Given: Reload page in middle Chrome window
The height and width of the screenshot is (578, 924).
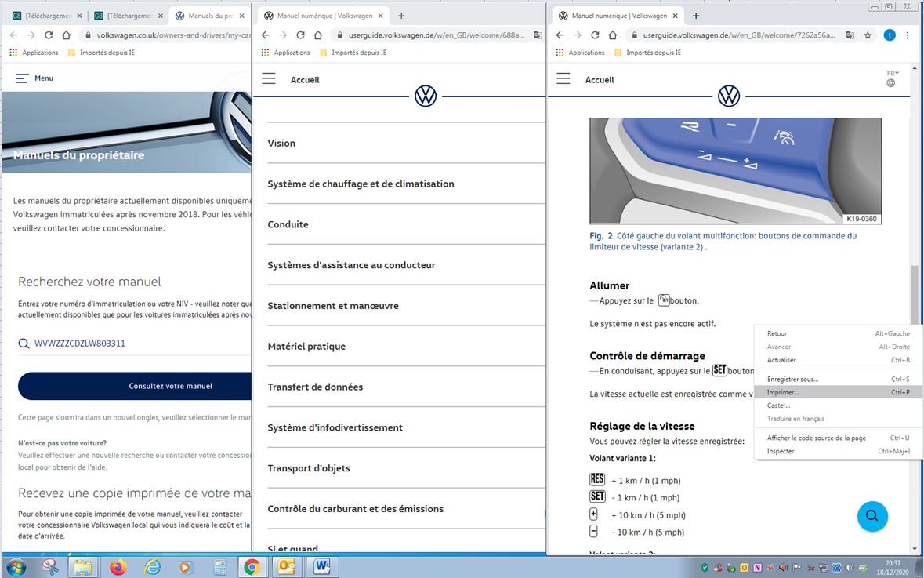Looking at the screenshot, I should click(x=300, y=35).
